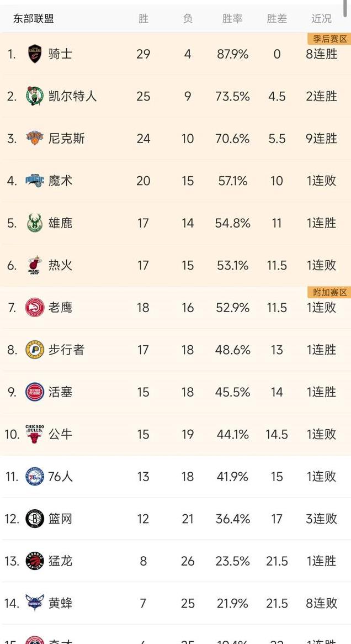Tap the Knicks team logo
Image resolution: width=351 pixels, height=644 pixels.
click(35, 138)
